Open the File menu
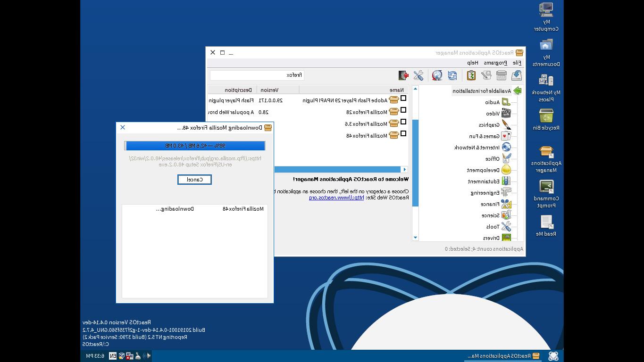Screen dimensions: 644x362 tap(517, 62)
